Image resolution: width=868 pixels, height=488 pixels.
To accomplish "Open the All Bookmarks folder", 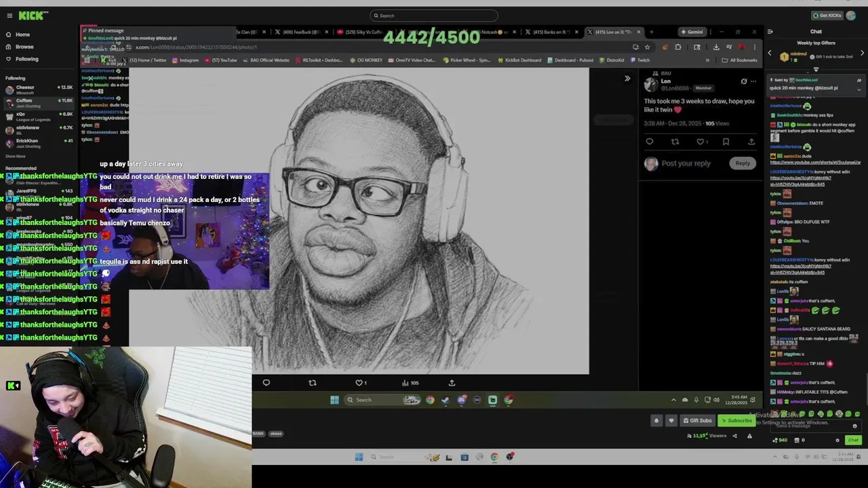I will [740, 60].
